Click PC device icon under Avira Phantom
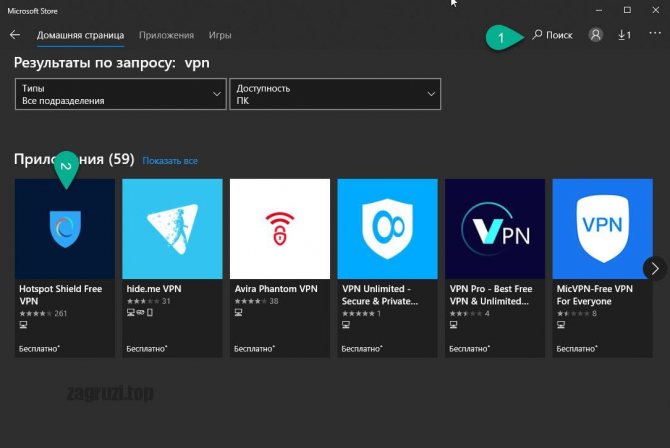The width and height of the screenshot is (670, 448). [238, 313]
